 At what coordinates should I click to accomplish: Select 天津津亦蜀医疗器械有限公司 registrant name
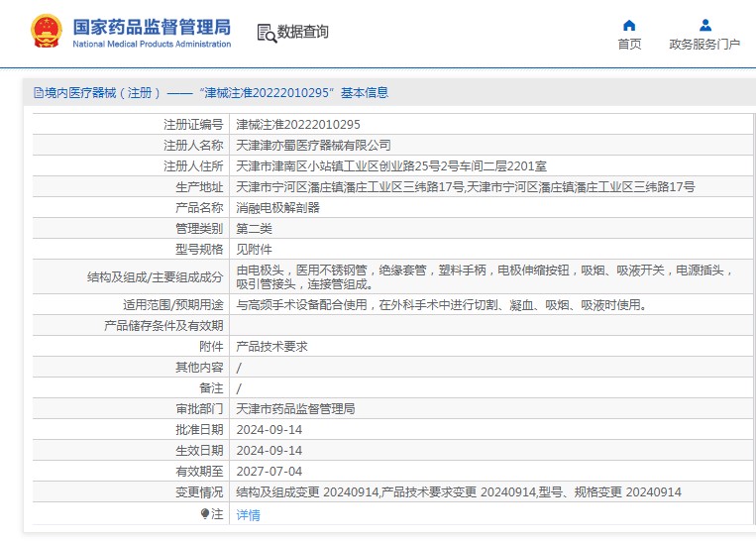tap(313, 146)
